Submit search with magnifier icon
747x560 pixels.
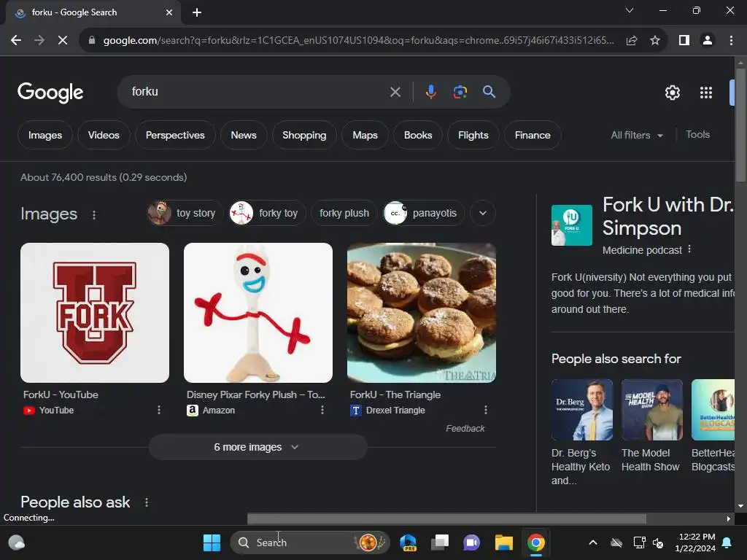[489, 92]
